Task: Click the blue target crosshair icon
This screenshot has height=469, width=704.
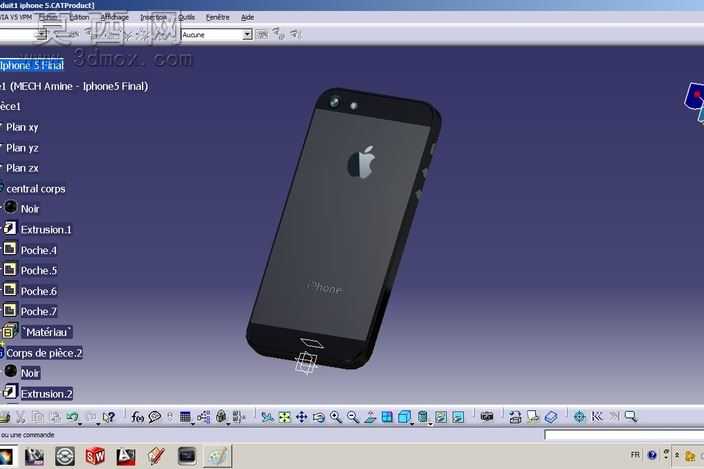Action: (580, 416)
